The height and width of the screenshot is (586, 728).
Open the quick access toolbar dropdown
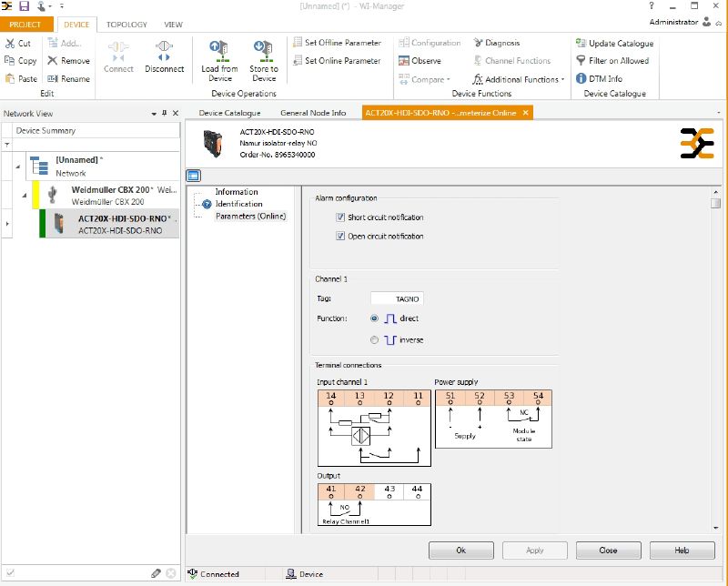[62, 6]
